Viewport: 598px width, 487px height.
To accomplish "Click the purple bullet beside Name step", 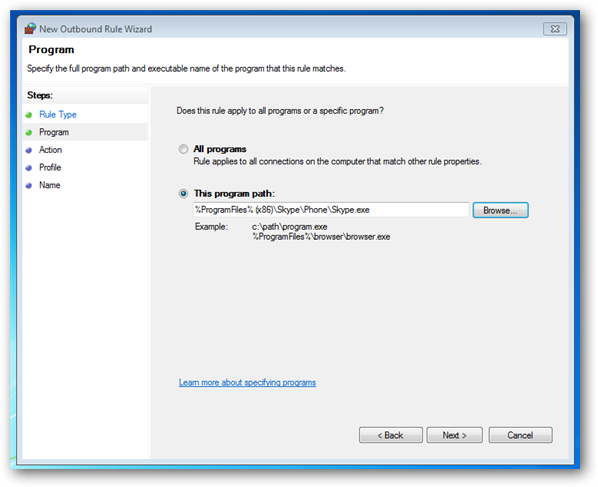I will (x=29, y=186).
